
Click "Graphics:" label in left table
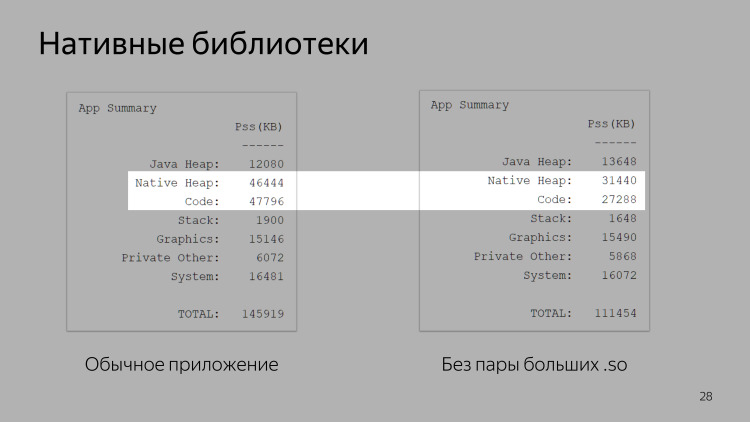tap(188, 239)
